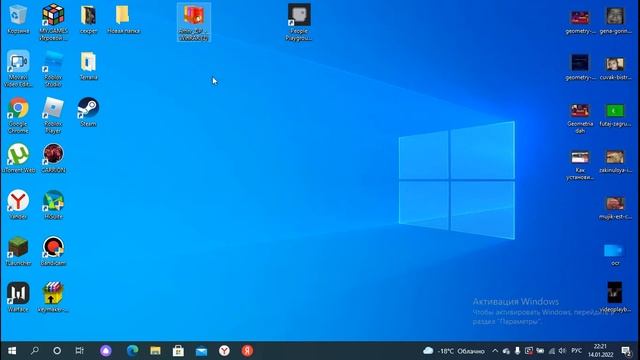Screen dimensions: 640x360
Task: Open the Terraria folder icon
Action: [89, 65]
